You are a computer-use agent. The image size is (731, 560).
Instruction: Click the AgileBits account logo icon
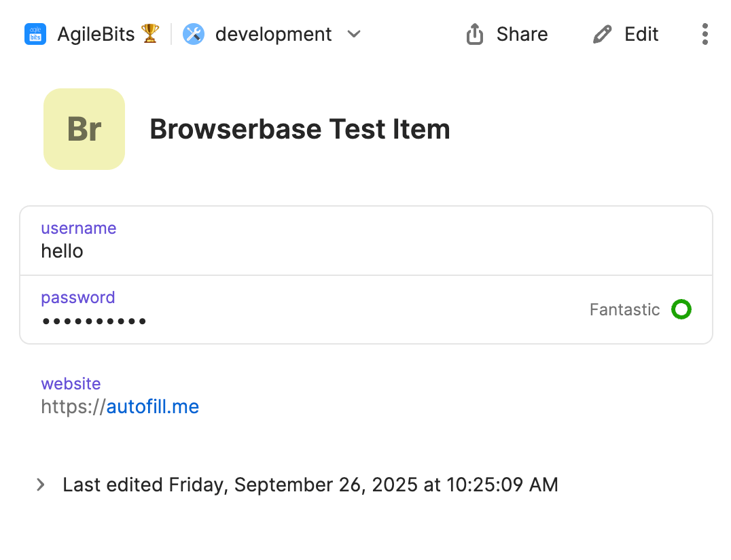click(x=35, y=34)
